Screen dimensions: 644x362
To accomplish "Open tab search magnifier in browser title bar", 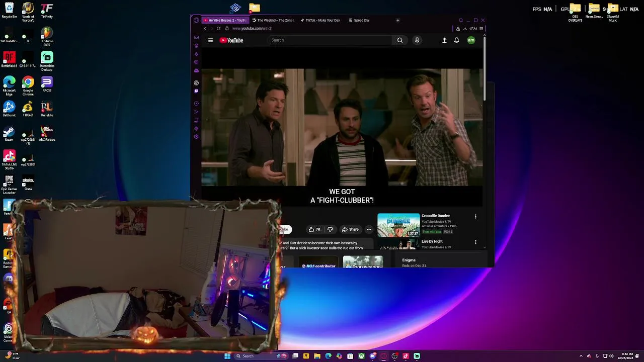I will (x=461, y=20).
